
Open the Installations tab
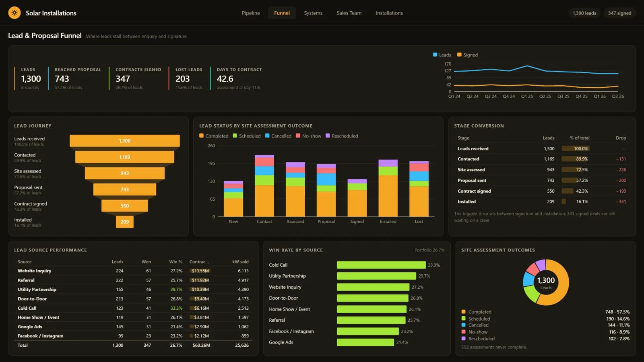pos(389,13)
